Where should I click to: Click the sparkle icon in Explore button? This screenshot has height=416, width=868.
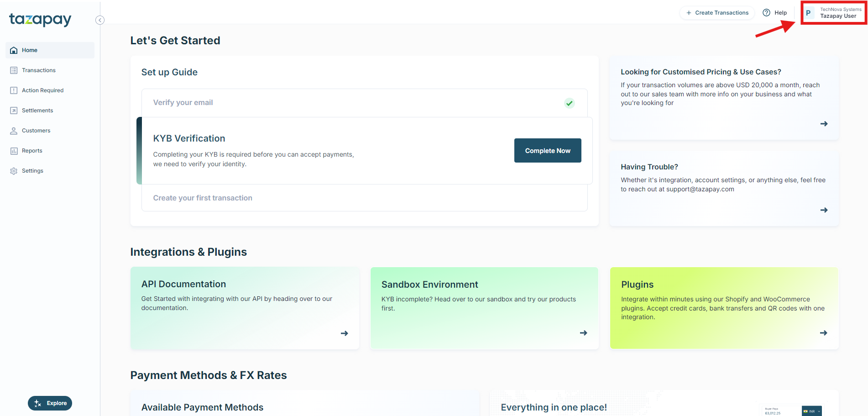point(38,403)
